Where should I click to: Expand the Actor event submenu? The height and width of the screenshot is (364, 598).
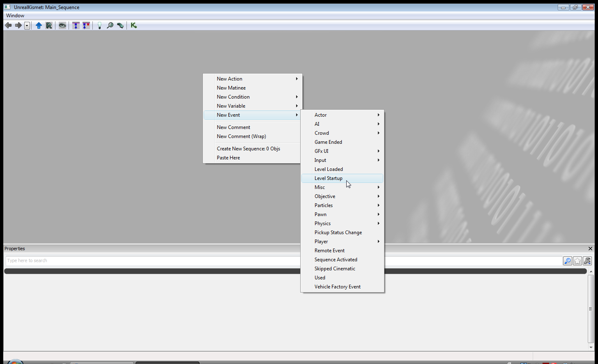[343, 115]
